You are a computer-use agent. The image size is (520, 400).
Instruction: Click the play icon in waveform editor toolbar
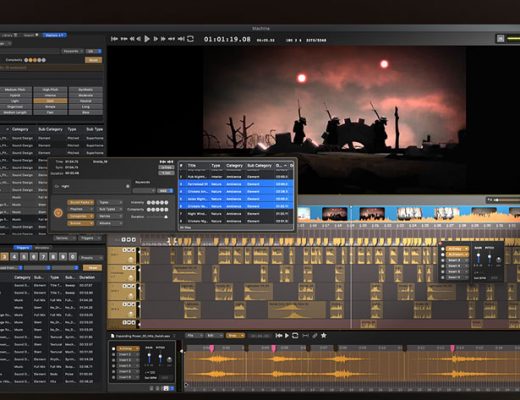[287, 335]
